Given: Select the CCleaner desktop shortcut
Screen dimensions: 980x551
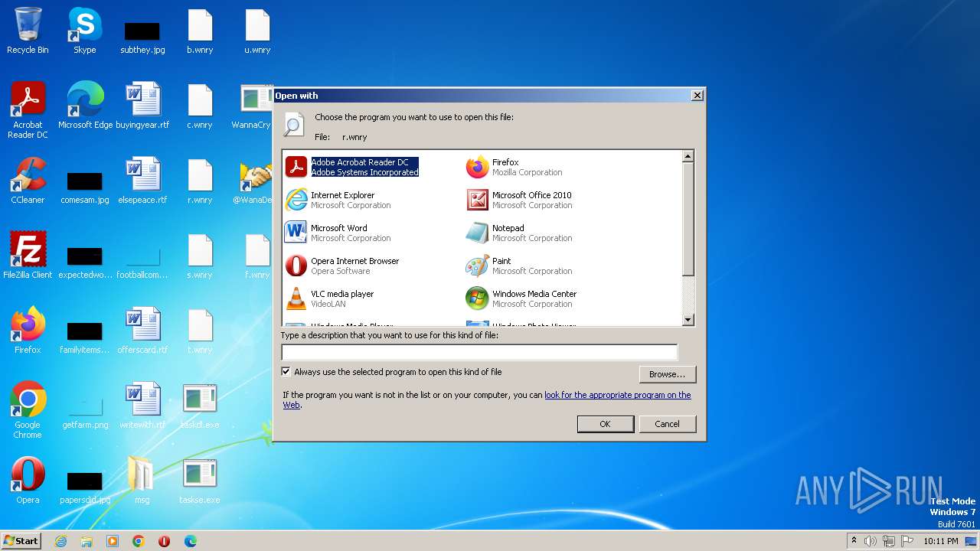Looking at the screenshot, I should 28,181.
